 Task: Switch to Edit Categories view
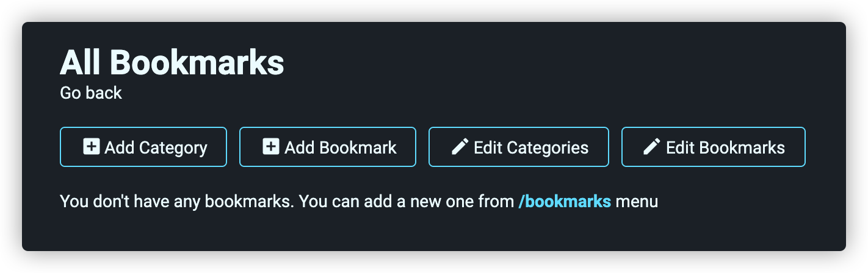pyautogui.click(x=519, y=147)
